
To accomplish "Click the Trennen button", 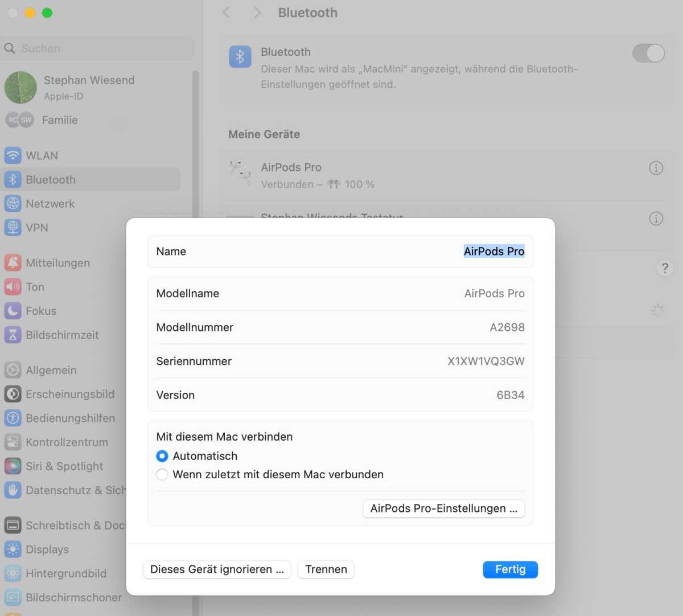I will point(326,569).
